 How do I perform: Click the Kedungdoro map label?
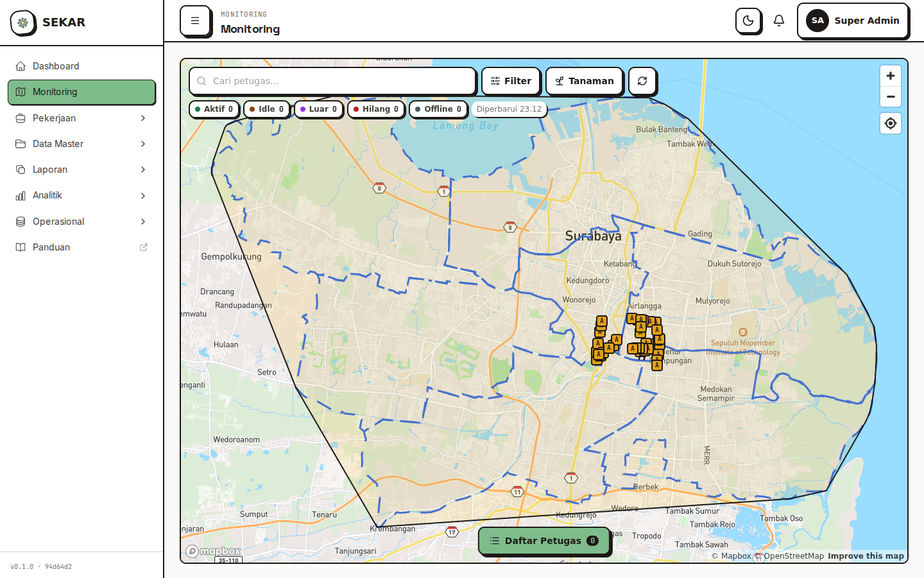[588, 281]
